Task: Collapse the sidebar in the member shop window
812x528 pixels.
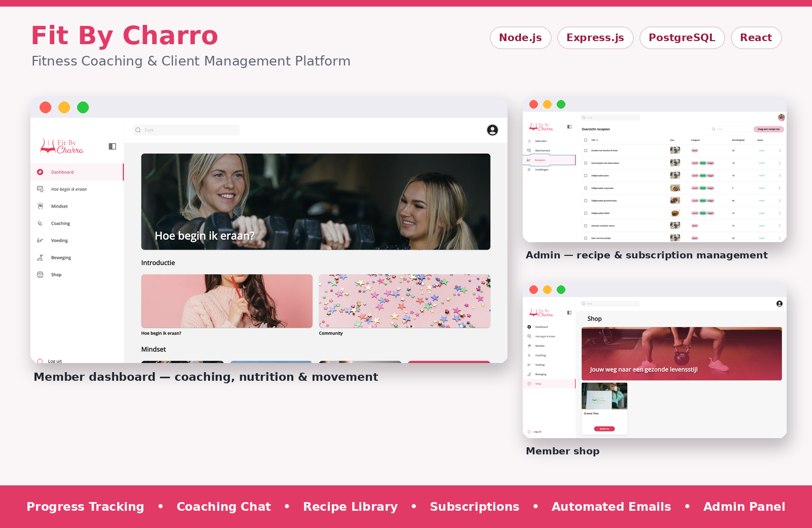Action: coord(569,313)
